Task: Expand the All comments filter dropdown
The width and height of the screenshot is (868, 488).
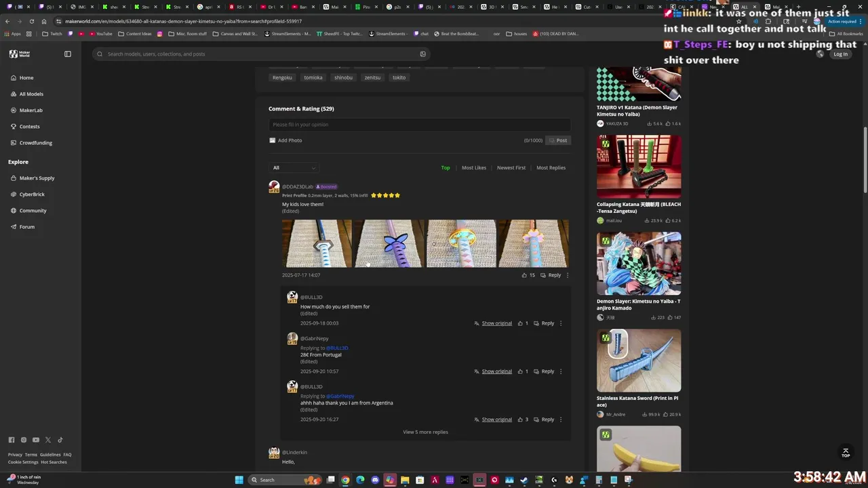Action: pyautogui.click(x=294, y=168)
